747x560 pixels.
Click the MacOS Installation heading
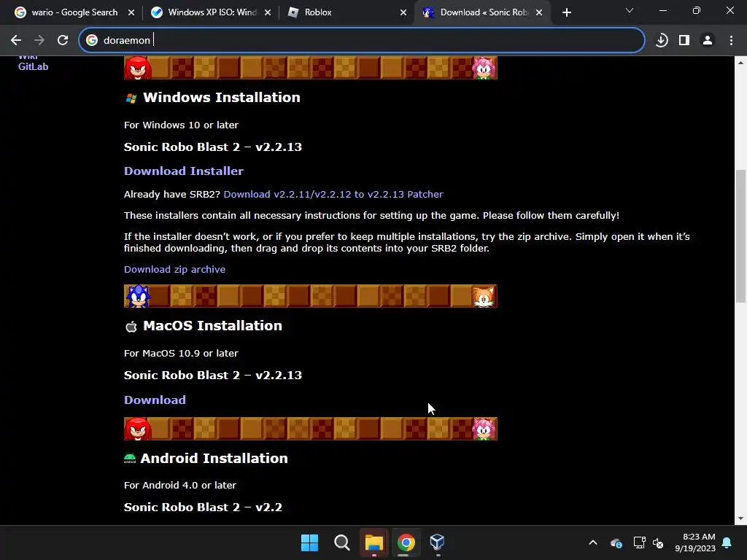click(212, 326)
